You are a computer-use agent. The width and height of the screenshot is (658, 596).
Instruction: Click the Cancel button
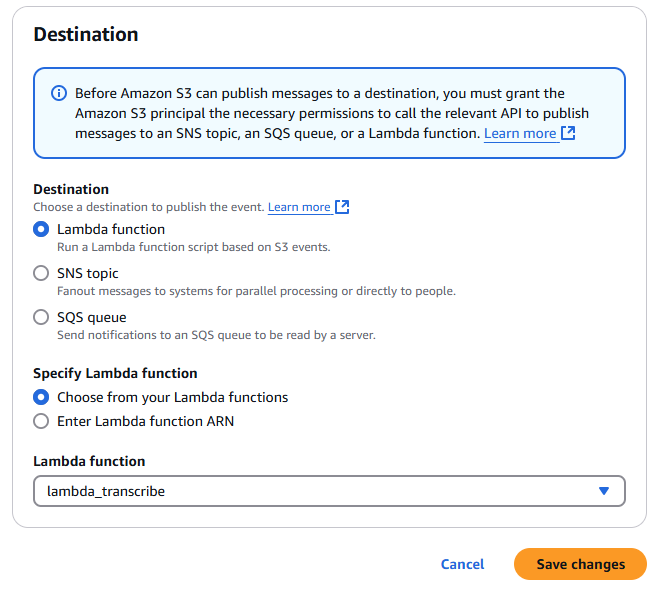tap(462, 564)
